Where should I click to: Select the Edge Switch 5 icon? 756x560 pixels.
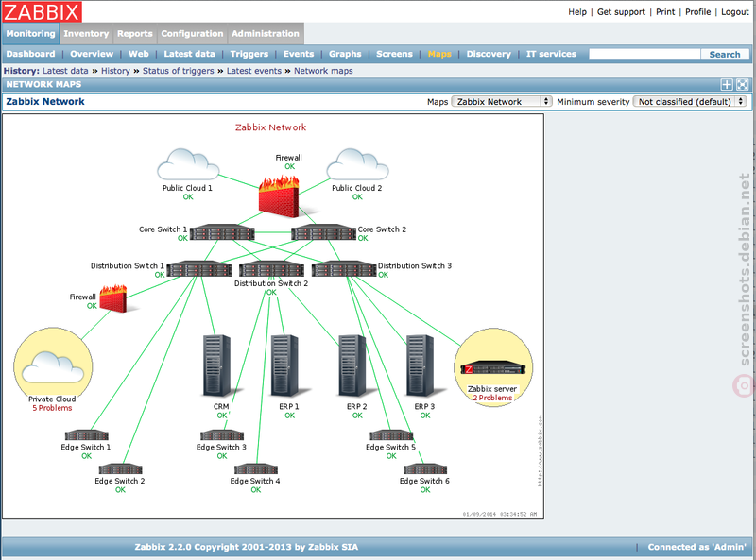point(391,435)
